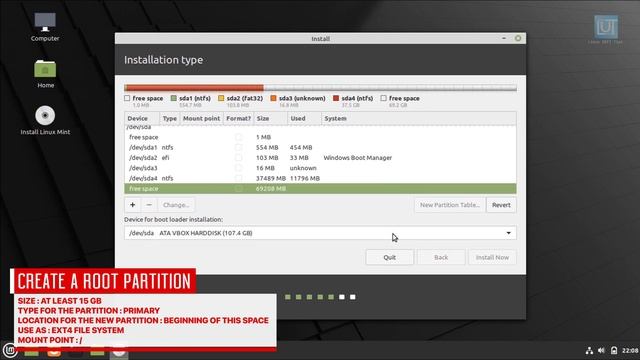Screen dimensions: 640x360
Task: Toggle Format checkbox for /dev/sda2 row
Action: click(x=238, y=158)
